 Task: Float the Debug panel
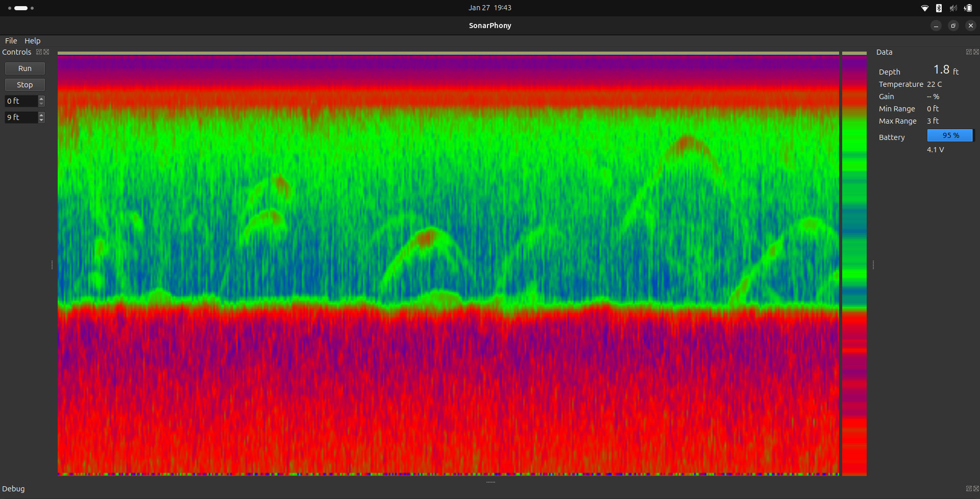pyautogui.click(x=968, y=489)
